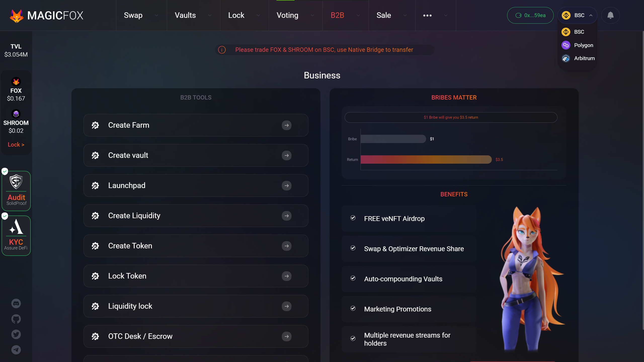The width and height of the screenshot is (644, 362).
Task: Open the Assure DeFi KYC badge
Action: coord(16,236)
